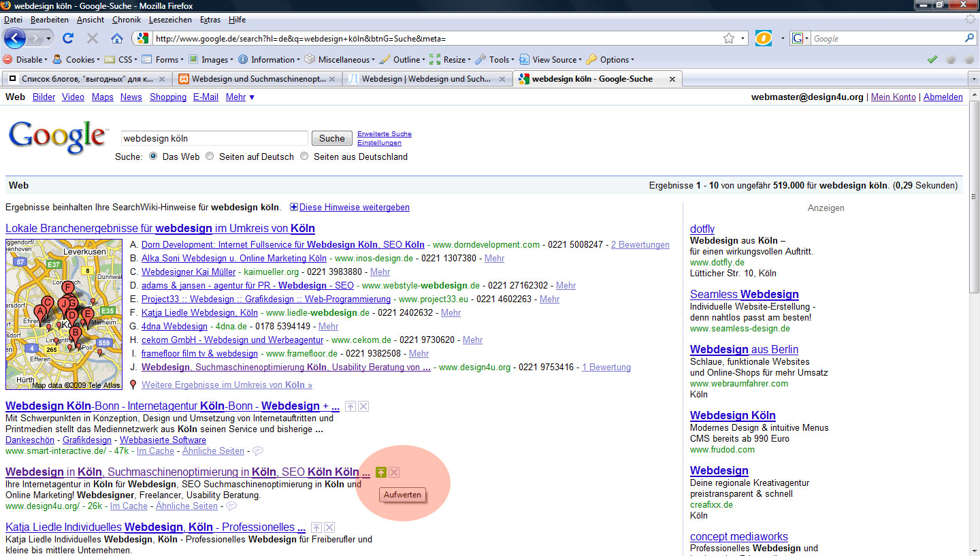Open the Lesezeichen menu
980x556 pixels.
click(x=170, y=20)
